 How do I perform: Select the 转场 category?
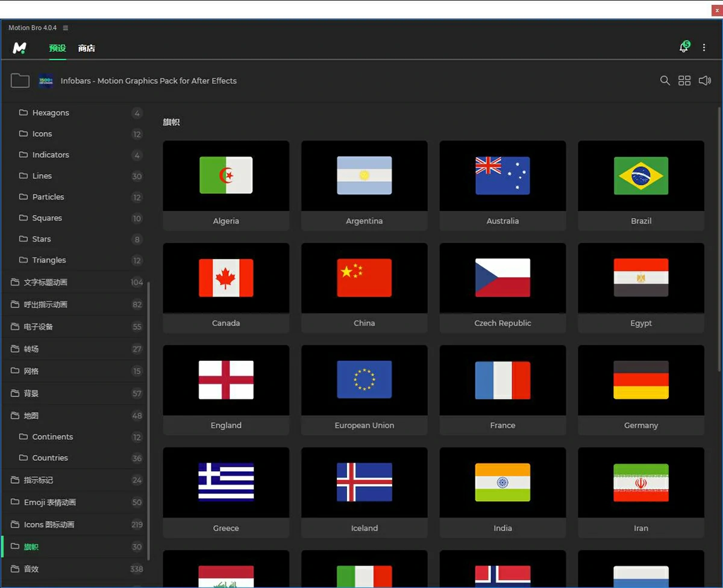[75, 349]
